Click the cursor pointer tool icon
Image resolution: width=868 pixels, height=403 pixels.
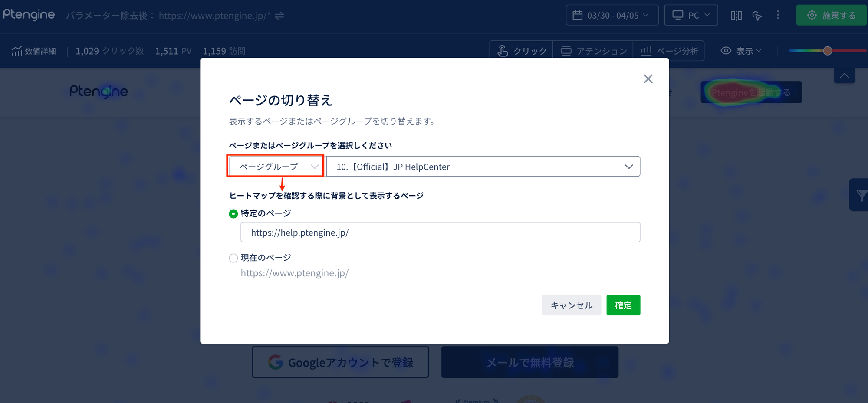click(757, 16)
